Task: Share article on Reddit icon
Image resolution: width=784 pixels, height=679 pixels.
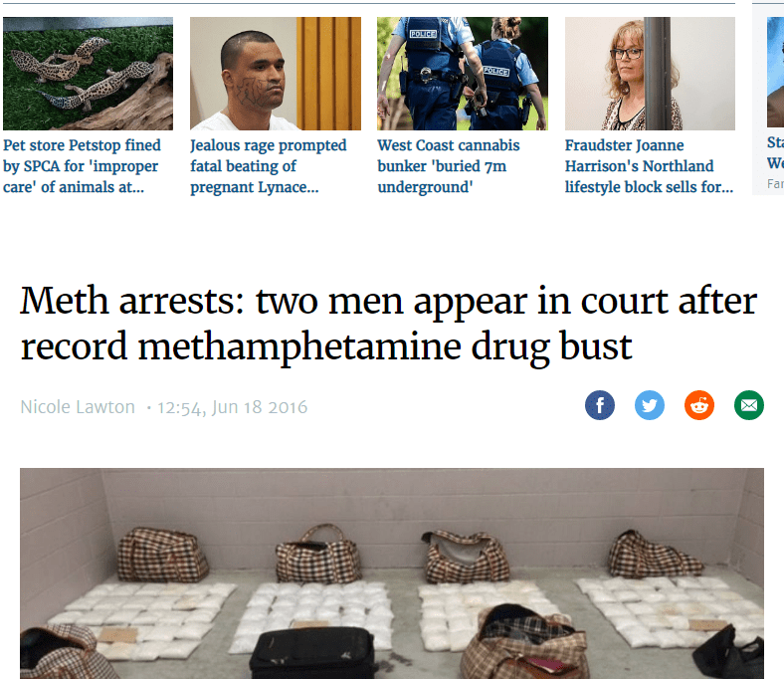Action: point(699,405)
